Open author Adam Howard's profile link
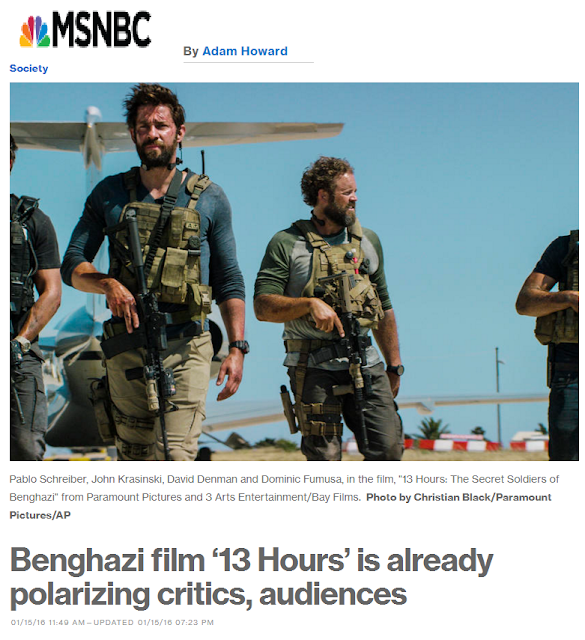 245,51
